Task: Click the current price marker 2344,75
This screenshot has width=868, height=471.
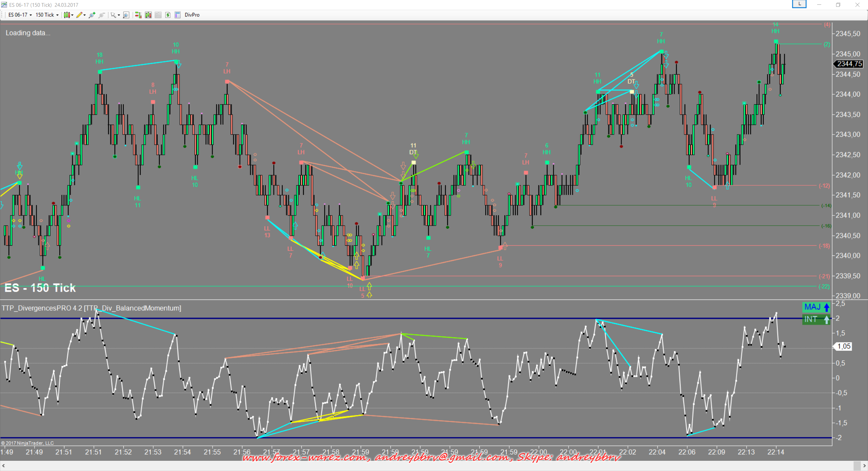Action: click(x=849, y=64)
